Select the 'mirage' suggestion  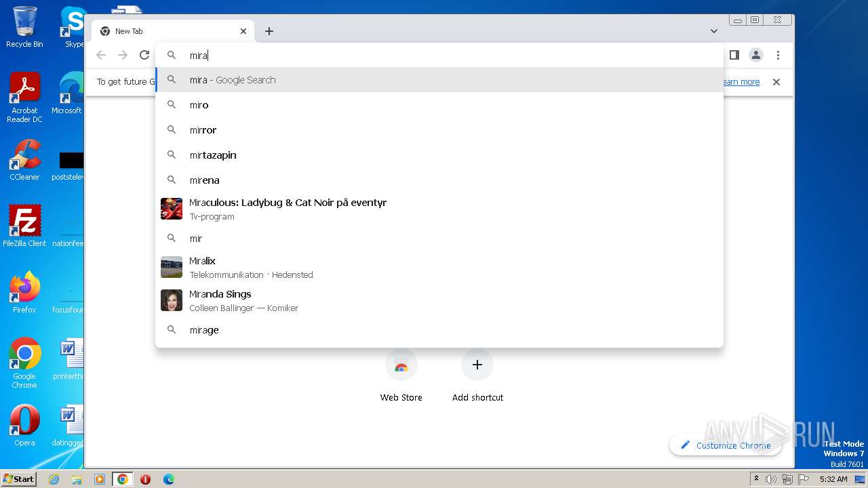coord(439,330)
